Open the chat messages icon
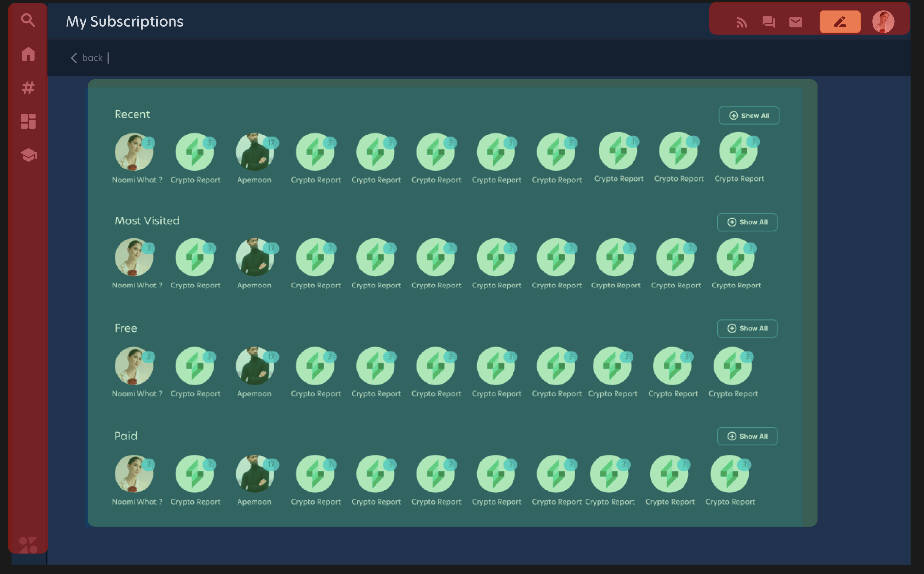 (x=768, y=21)
